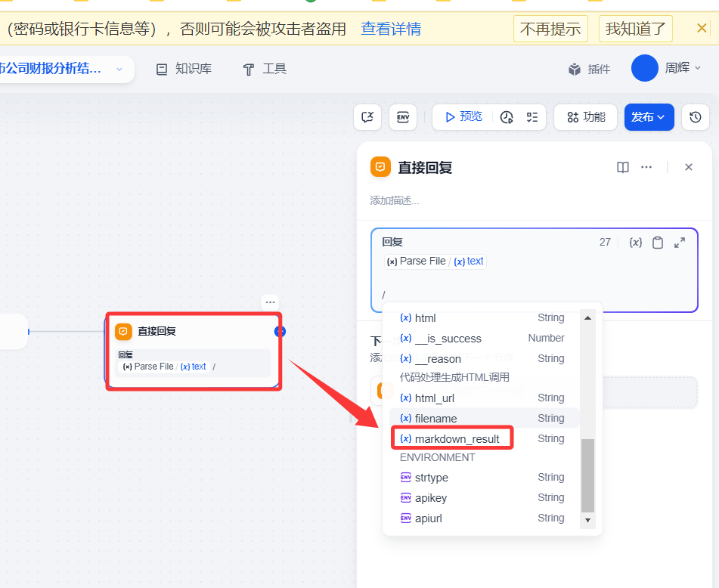Open the 插件 plugins menu
Screen dimensions: 719x588
(x=589, y=69)
